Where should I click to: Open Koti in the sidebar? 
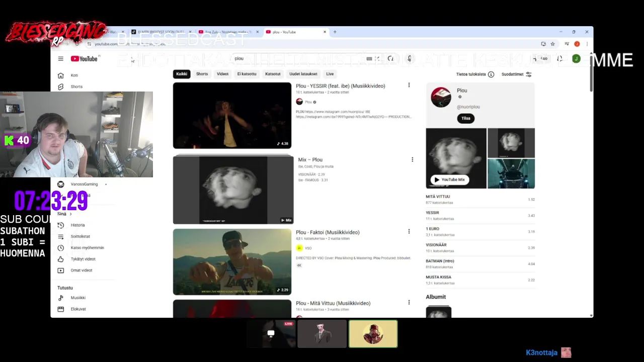tap(74, 75)
